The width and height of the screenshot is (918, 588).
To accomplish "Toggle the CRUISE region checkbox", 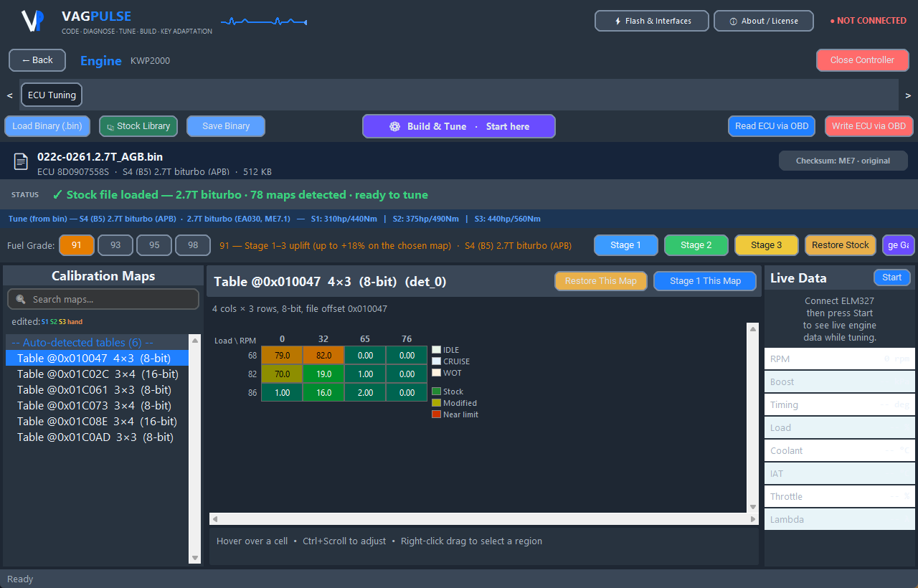I will (436, 361).
